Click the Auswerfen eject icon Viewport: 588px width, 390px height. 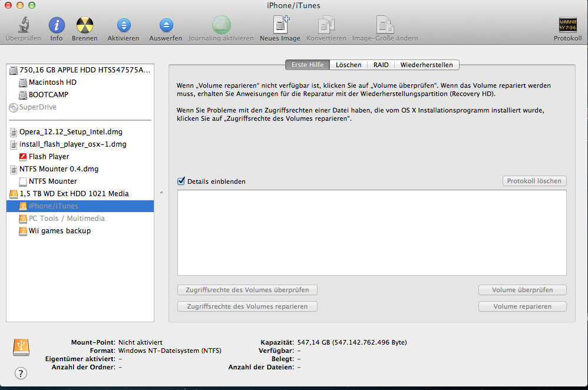[x=166, y=25]
